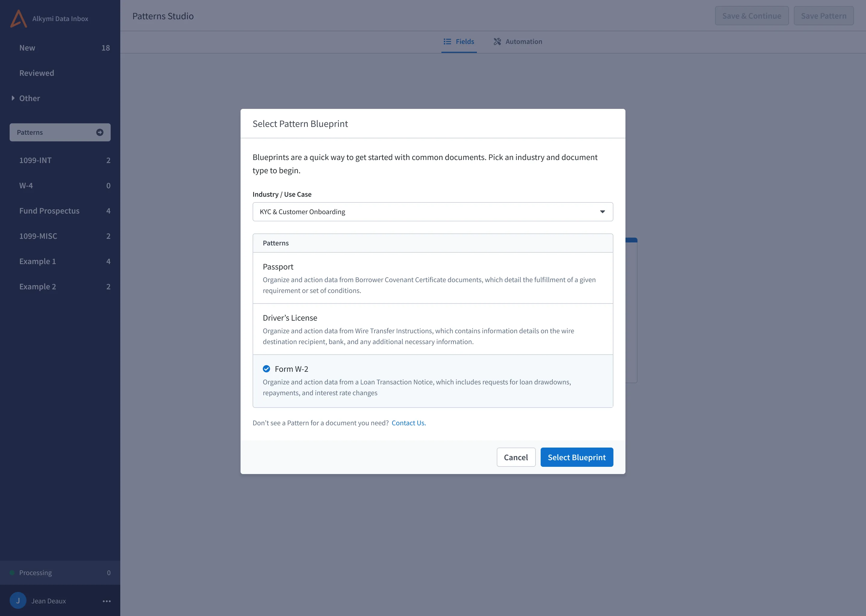The image size is (866, 616).
Task: Click the New count 18
Action: [106, 48]
